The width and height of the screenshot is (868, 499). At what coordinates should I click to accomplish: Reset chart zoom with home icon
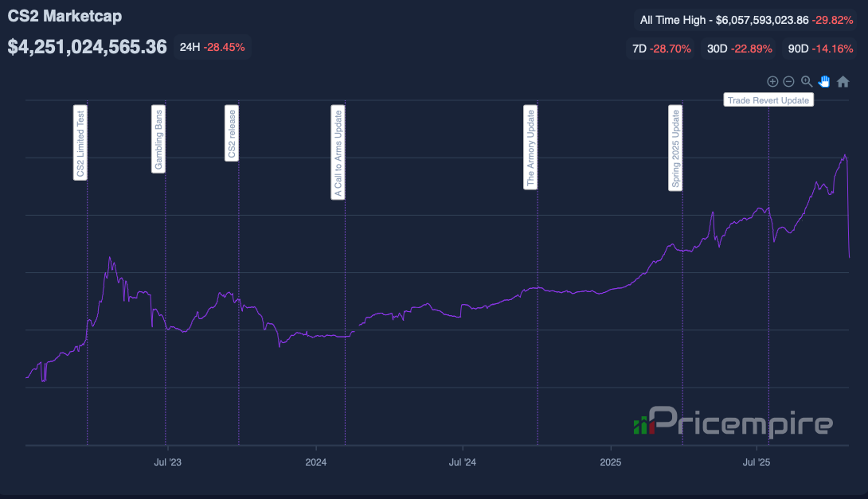[x=843, y=81]
